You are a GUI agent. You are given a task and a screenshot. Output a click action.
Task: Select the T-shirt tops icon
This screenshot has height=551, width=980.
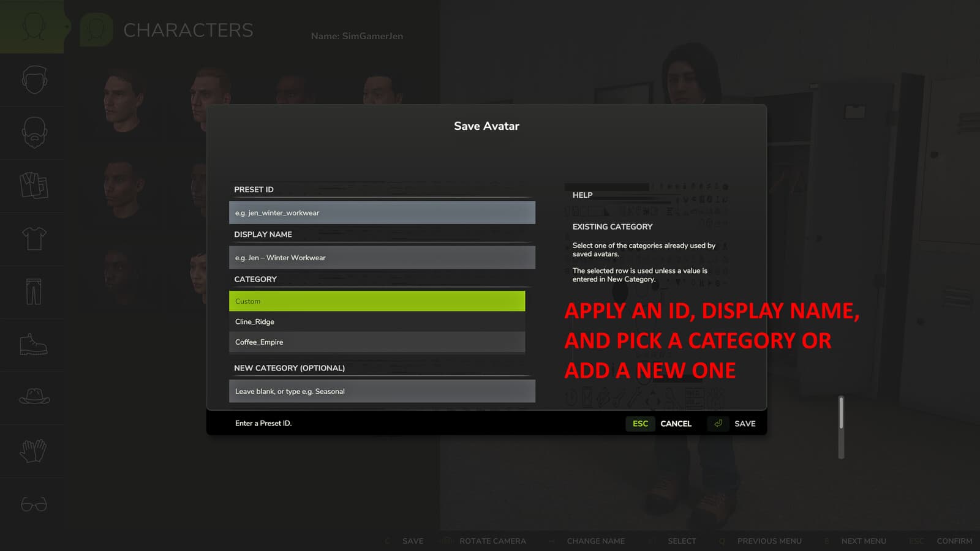point(34,238)
